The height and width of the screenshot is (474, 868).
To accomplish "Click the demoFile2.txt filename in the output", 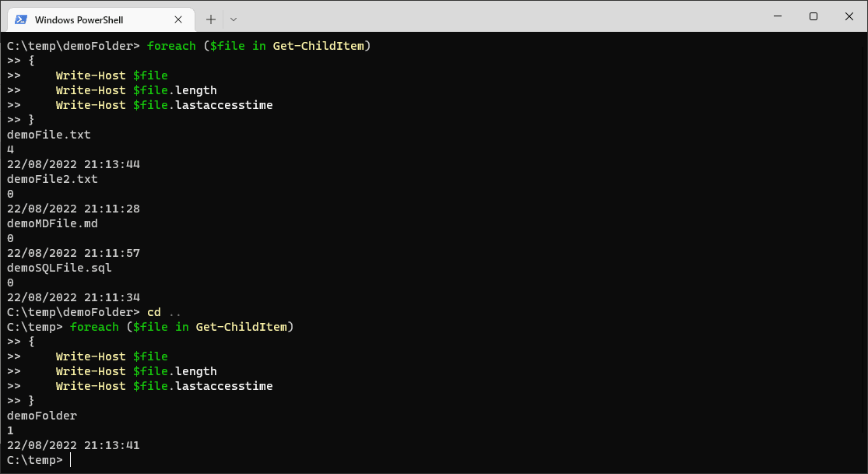I will pos(51,178).
